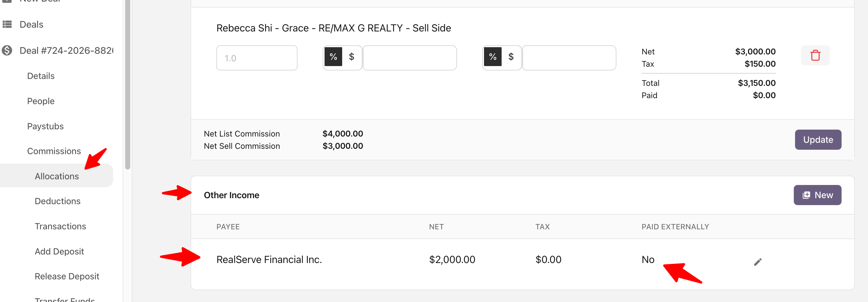This screenshot has width=868, height=302.
Task: Select dollar mode for the first amount field
Action: (x=352, y=57)
